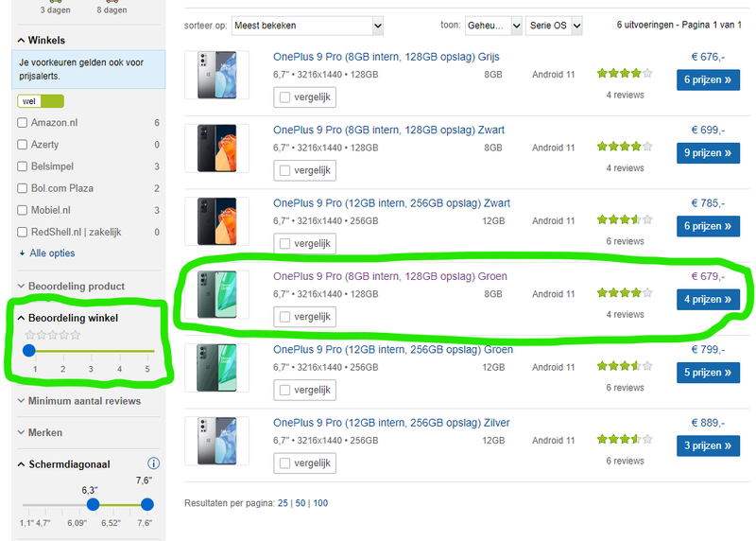Show 100 results per page
The width and height of the screenshot is (756, 541).
tap(320, 503)
